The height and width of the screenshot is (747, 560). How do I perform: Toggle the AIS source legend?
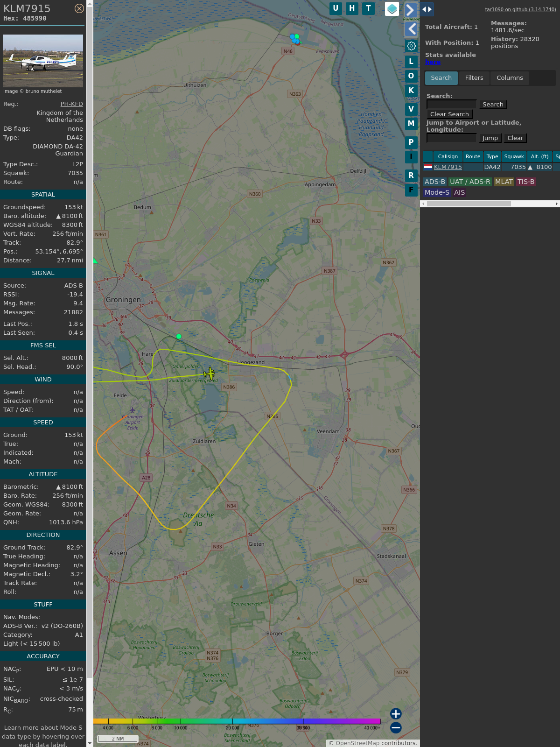[460, 193]
